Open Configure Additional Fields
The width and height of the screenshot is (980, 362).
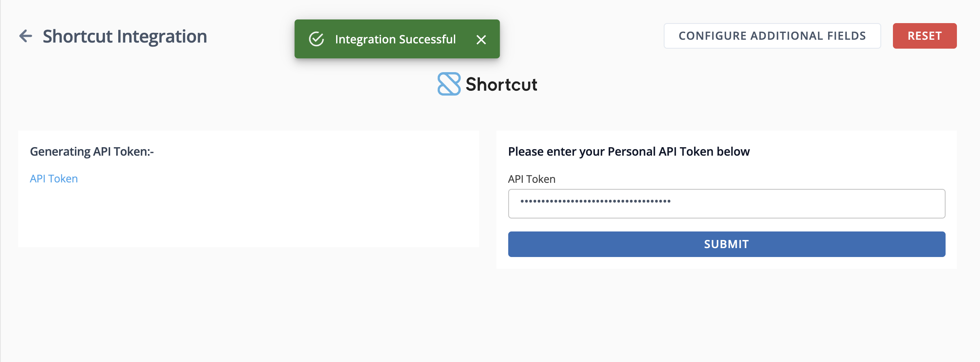pos(772,36)
